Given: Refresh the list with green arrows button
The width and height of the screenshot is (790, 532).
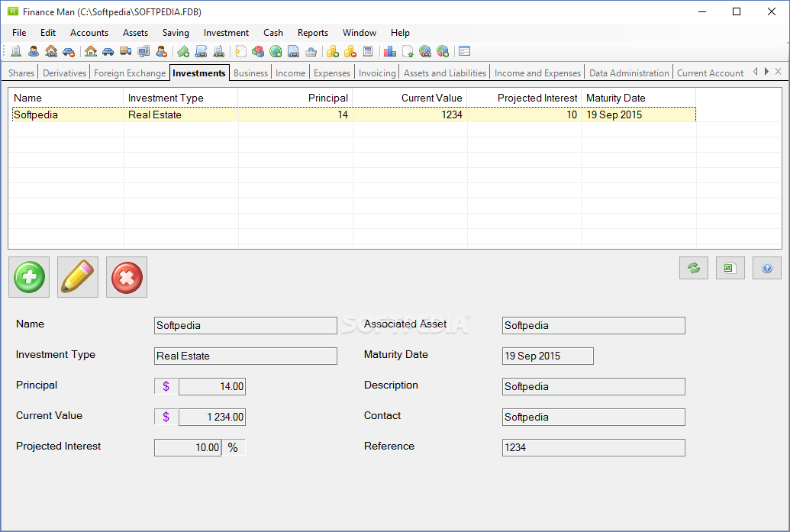Looking at the screenshot, I should coord(694,268).
